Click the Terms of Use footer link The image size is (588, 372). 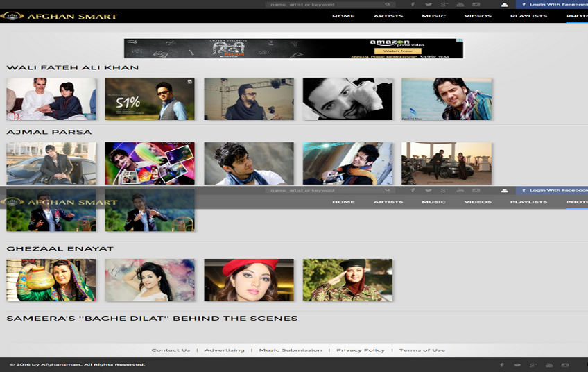tap(422, 350)
